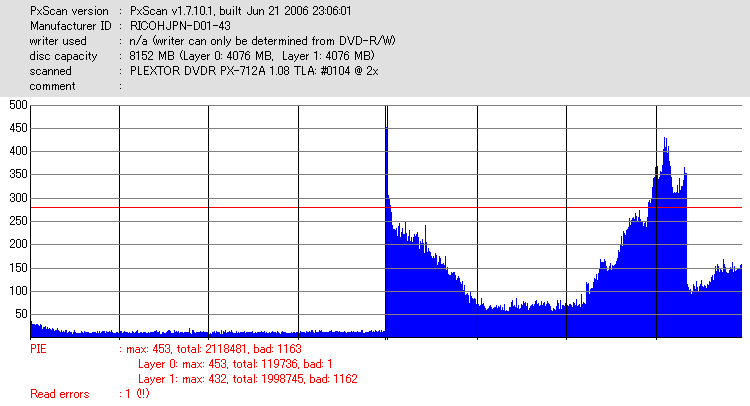
Task: Click the PxScan version label
Action: tap(69, 11)
